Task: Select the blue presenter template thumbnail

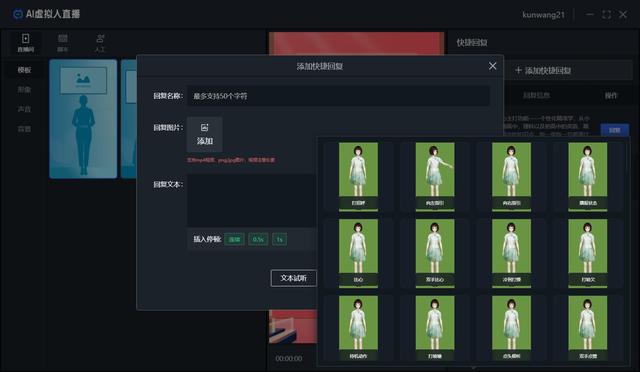Action: (83, 119)
